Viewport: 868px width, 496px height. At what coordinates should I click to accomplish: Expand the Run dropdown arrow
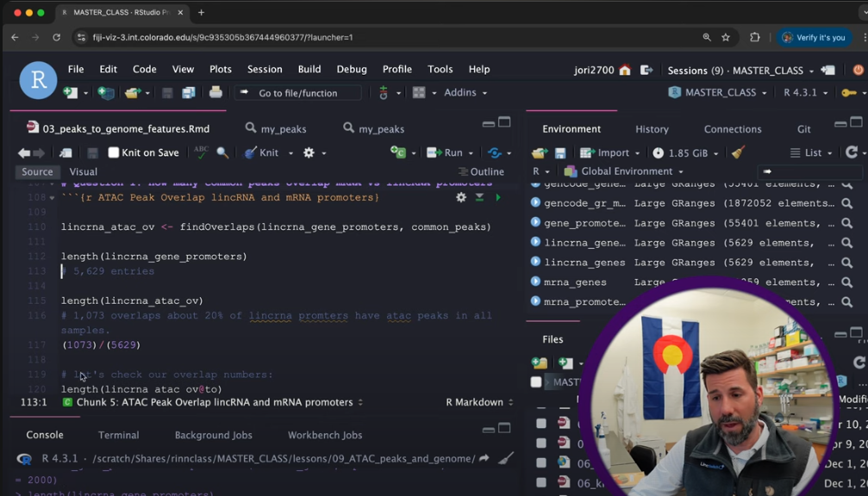click(471, 153)
